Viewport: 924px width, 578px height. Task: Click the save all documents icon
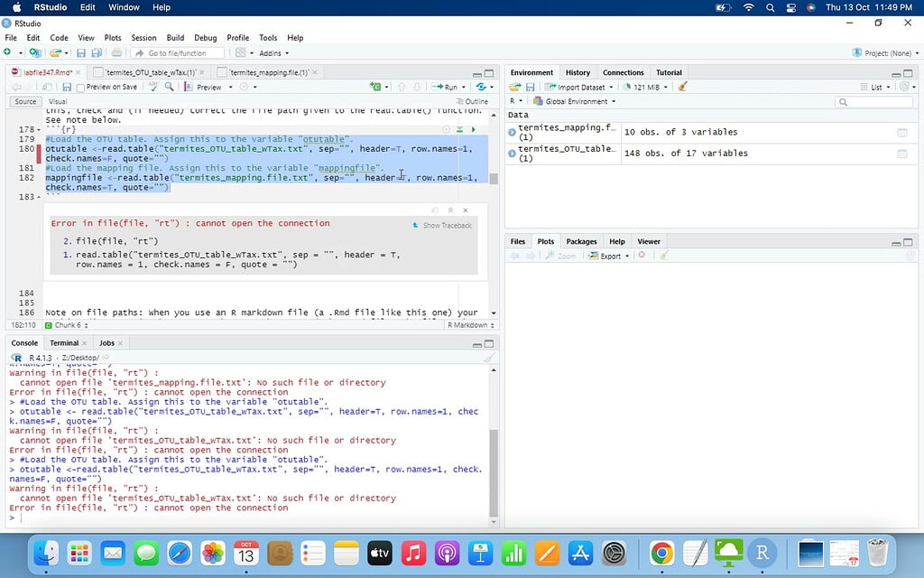point(96,53)
